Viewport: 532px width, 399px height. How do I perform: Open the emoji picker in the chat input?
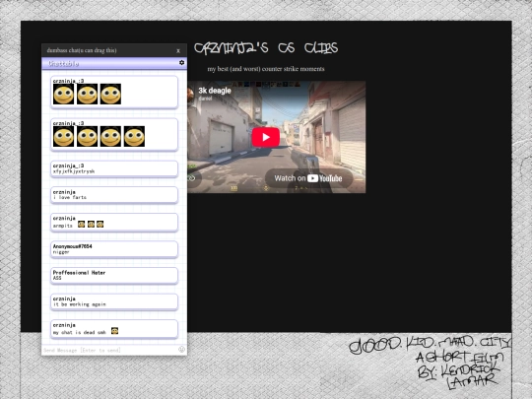tap(181, 350)
